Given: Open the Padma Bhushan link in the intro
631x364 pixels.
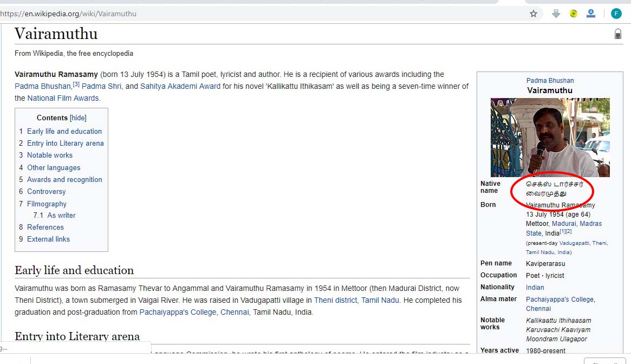Looking at the screenshot, I should click(x=43, y=86).
